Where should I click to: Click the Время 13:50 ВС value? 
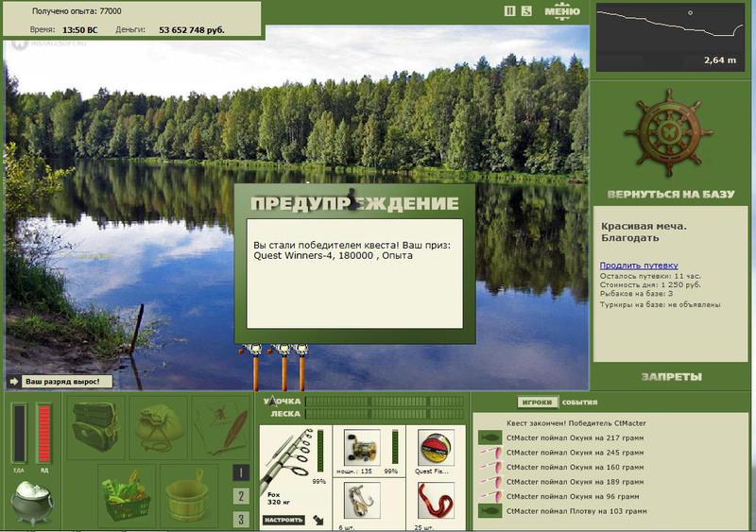tap(80, 30)
